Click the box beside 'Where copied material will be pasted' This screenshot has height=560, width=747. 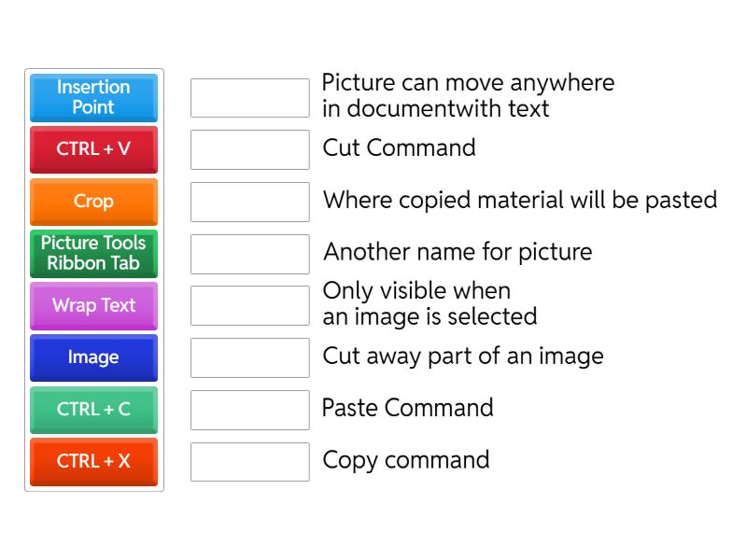pos(249,201)
